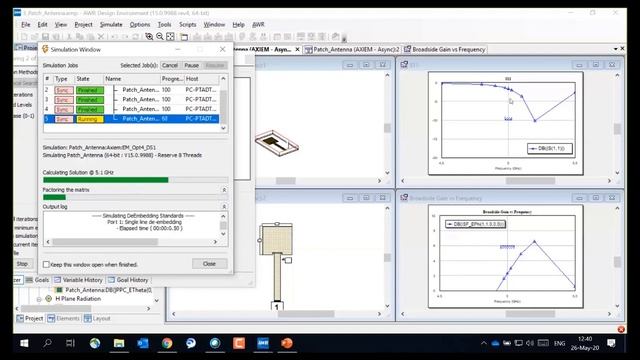Click the Delete X toolbar icon
This screenshot has width=640, height=360.
tap(101, 37)
